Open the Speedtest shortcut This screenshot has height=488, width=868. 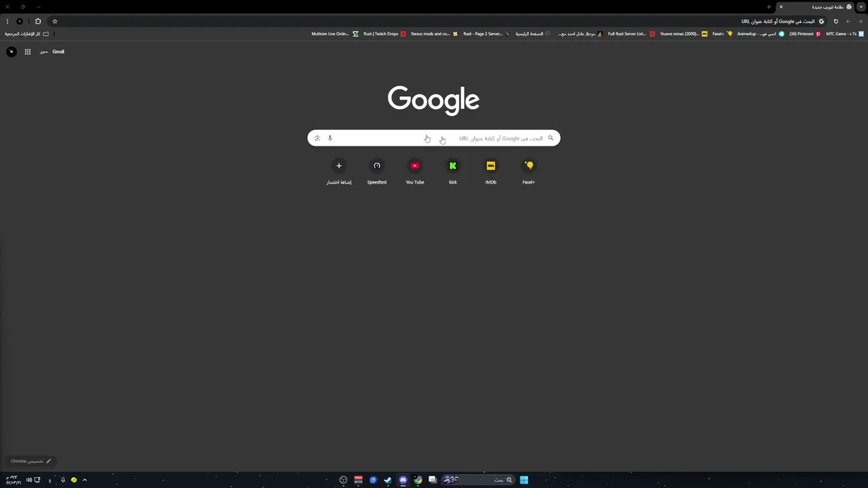click(x=377, y=171)
